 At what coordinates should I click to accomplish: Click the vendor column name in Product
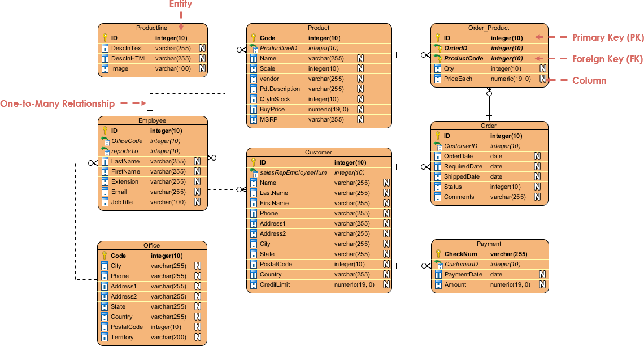pyautogui.click(x=269, y=79)
